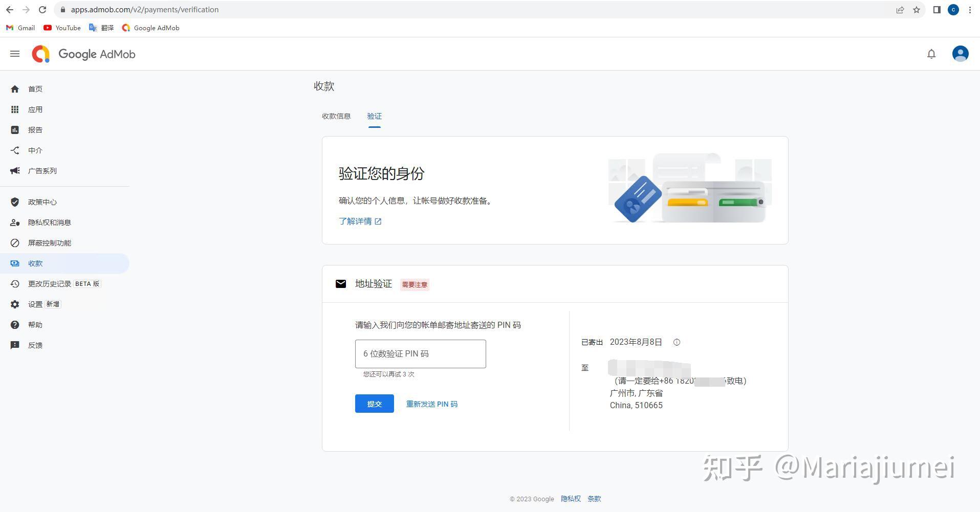The height and width of the screenshot is (512, 980).
Task: Open the notification bell
Action: click(x=931, y=54)
